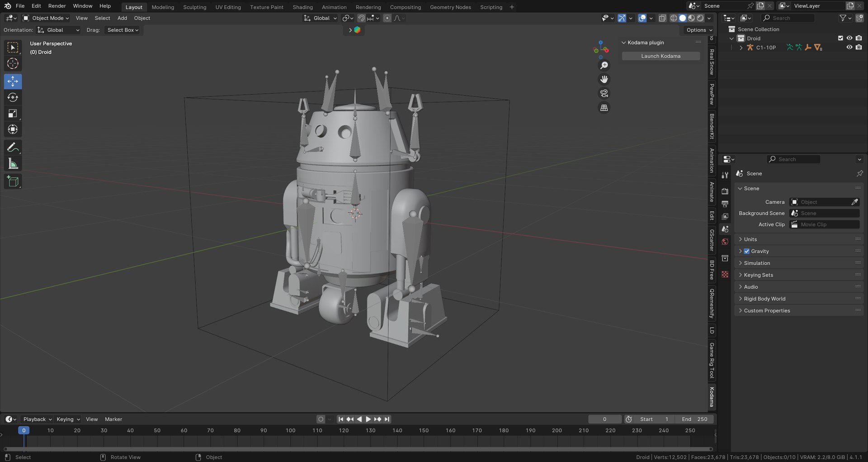Switch to the Geometry Nodes workspace tab
This screenshot has height=462, width=868.
point(450,7)
